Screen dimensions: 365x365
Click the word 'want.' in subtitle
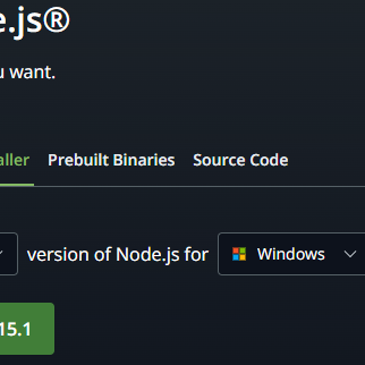coord(32,72)
